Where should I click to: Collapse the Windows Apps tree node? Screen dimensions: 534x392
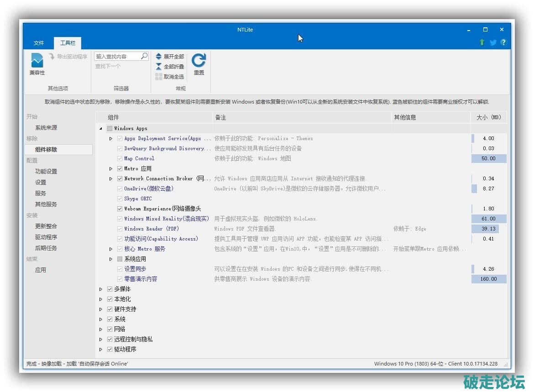pos(101,129)
